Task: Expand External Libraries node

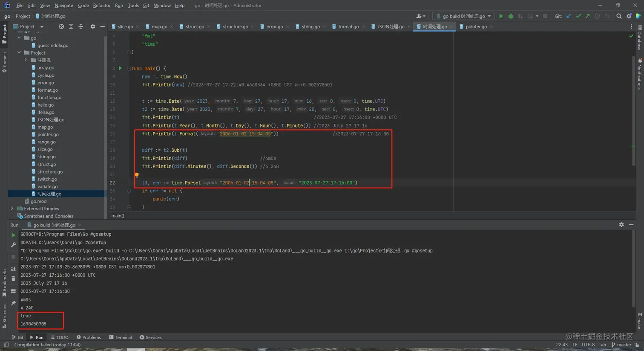Action: [12, 209]
